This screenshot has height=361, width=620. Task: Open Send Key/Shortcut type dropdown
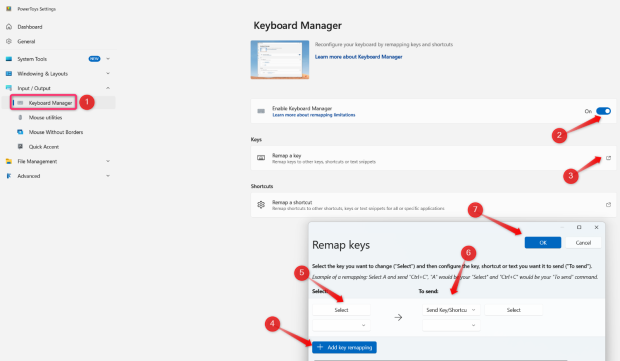(x=451, y=310)
